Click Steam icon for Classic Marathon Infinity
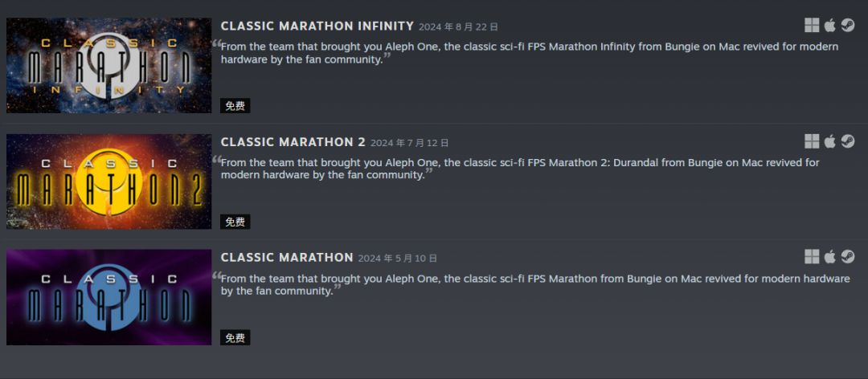This screenshot has width=868, height=379. (847, 26)
